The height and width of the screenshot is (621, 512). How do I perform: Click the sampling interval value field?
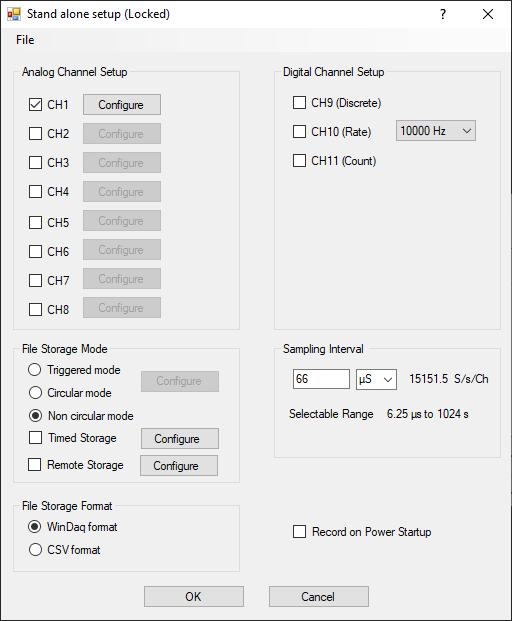tap(321, 379)
